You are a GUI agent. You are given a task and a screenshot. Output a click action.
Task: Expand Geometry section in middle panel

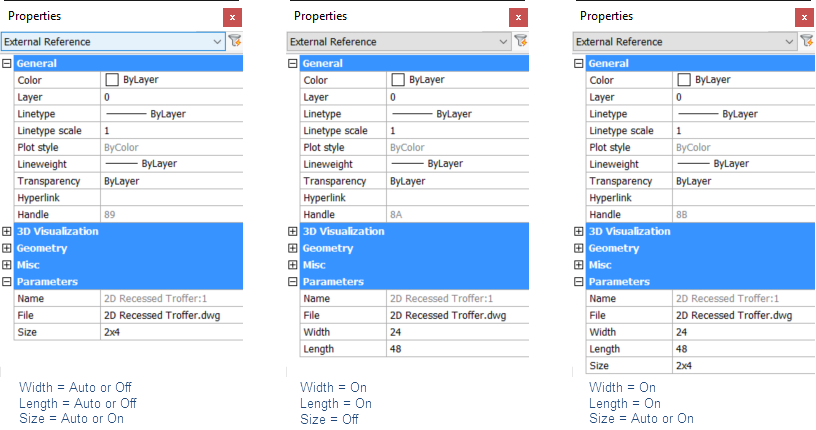(293, 248)
